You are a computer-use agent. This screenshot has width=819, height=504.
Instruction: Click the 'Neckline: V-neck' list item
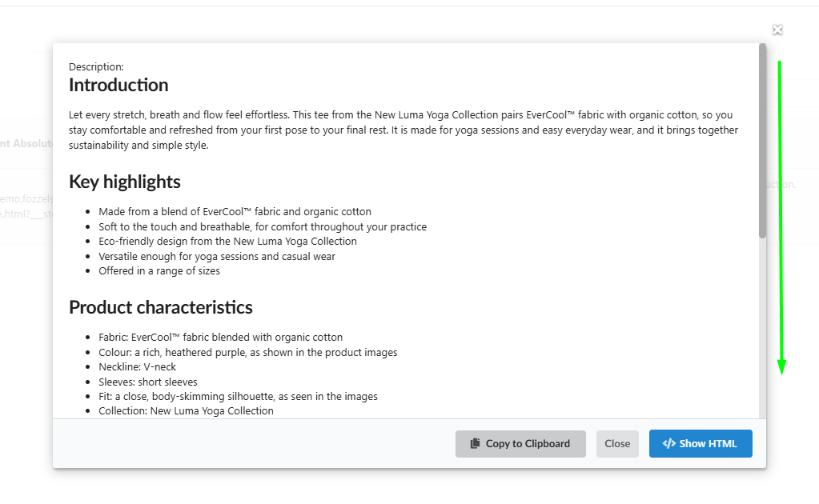(138, 366)
